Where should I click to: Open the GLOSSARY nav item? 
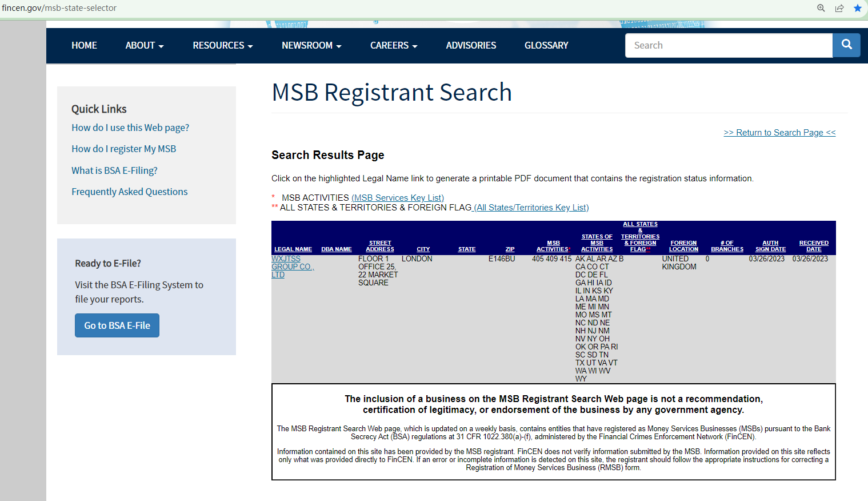546,45
